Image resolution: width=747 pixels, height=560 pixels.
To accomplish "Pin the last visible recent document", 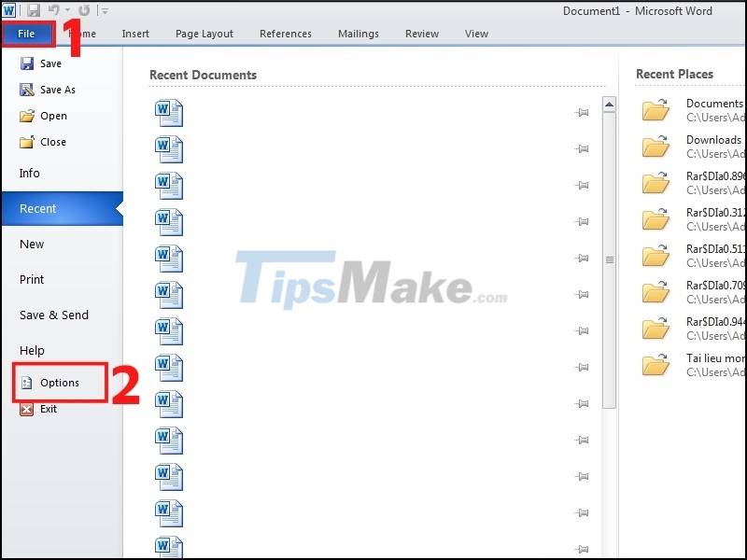I will [582, 549].
